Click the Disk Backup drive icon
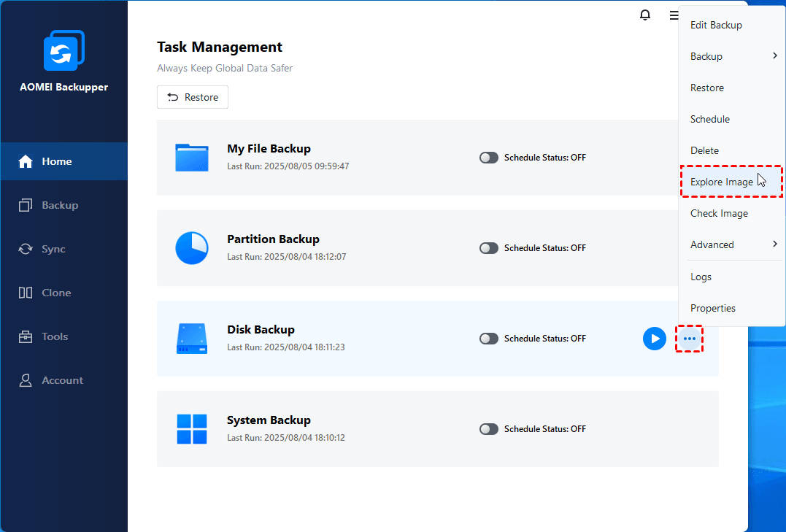This screenshot has height=532, width=786. [192, 339]
